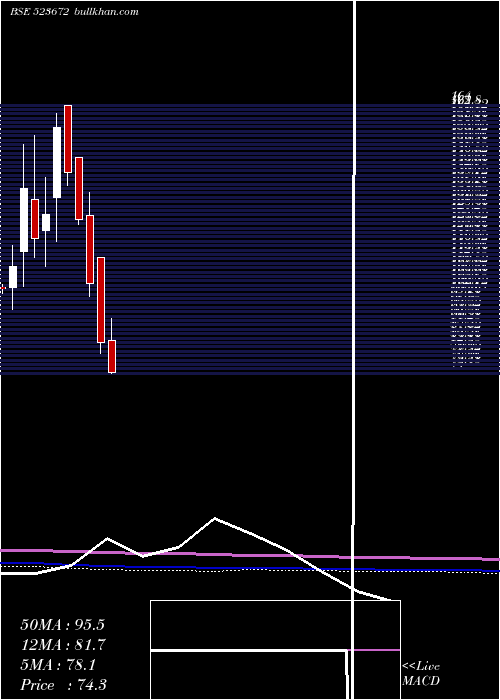
Task: Select the Price : 74.3 reading
Action: click(x=63, y=685)
